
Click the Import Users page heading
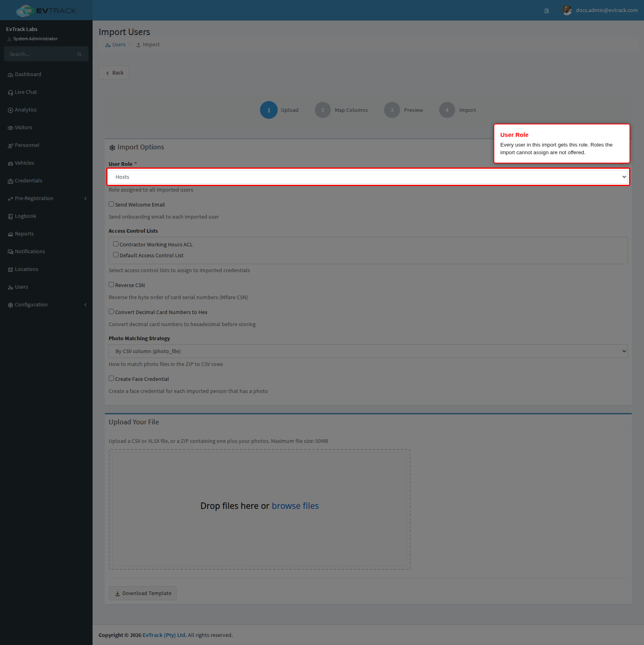124,32
